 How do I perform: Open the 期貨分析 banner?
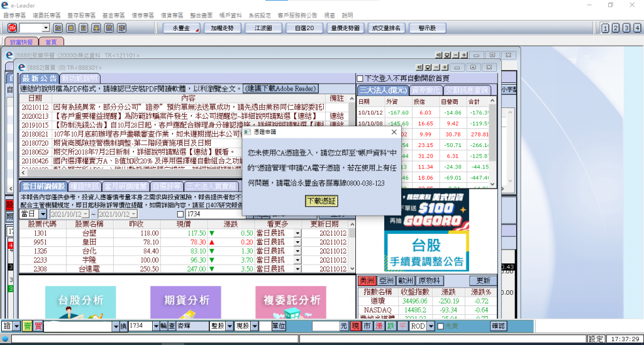[x=186, y=302]
